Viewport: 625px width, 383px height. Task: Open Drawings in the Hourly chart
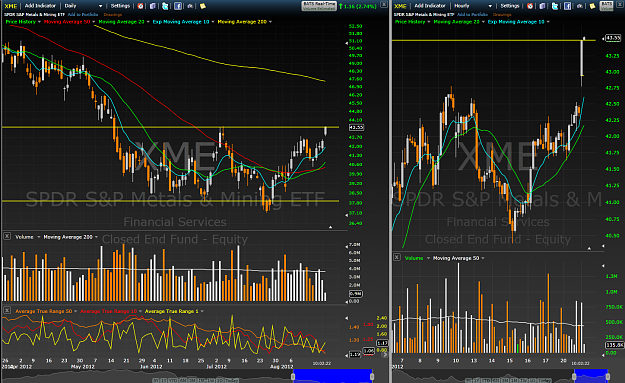coord(502,15)
